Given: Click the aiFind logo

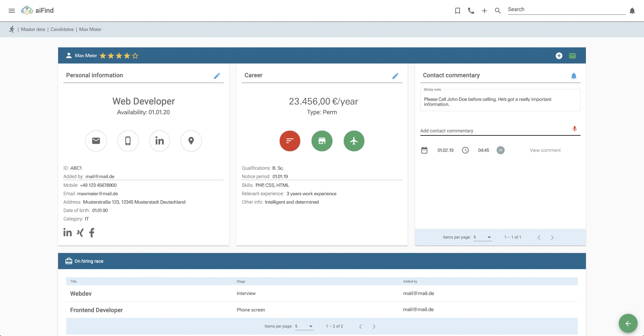Looking at the screenshot, I should pyautogui.click(x=37, y=10).
